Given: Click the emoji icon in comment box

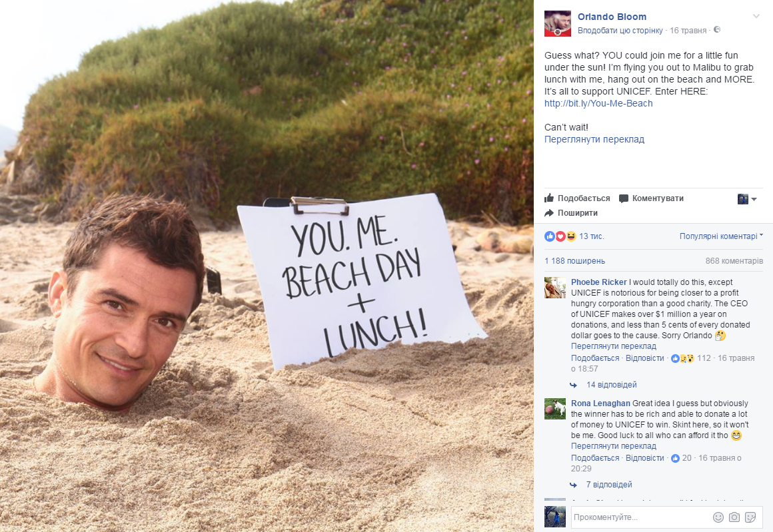Looking at the screenshot, I should [718, 517].
